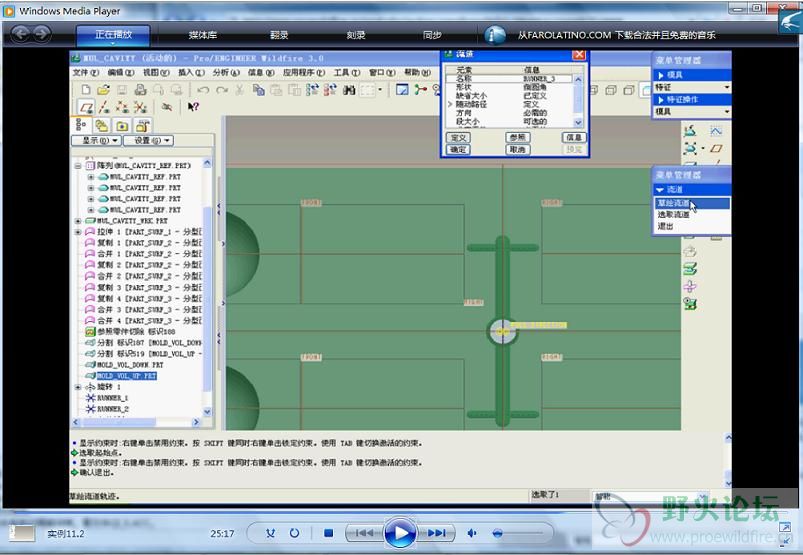Open the 视图 menu

[156, 73]
